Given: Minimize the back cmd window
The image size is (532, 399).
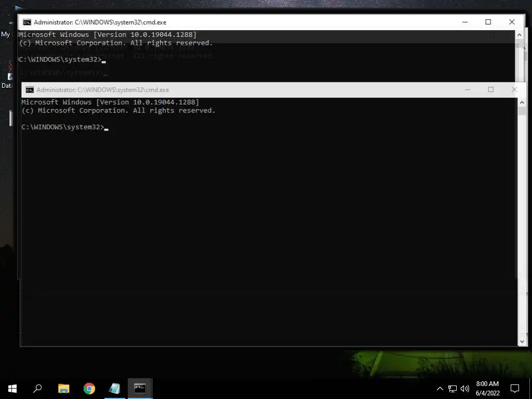Looking at the screenshot, I should pos(465,22).
